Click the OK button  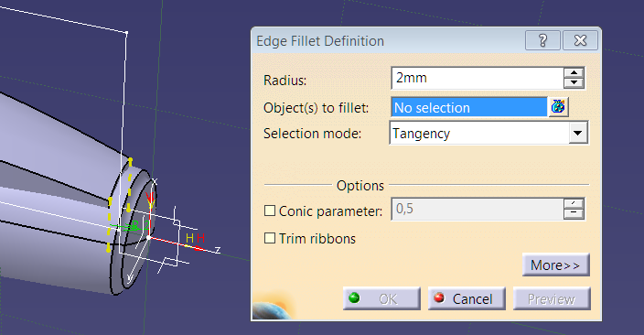381,298
